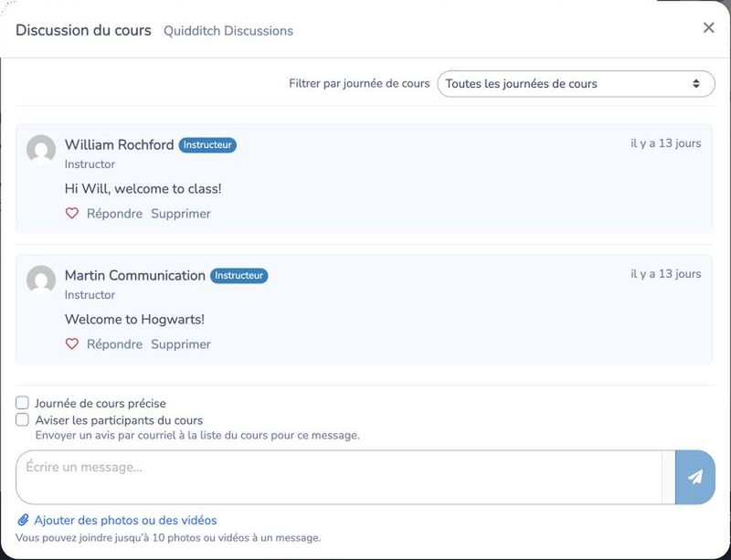Screen dimensions: 731x560
Task: Click the Instructeur badge beside William Rochford
Action: click(207, 145)
